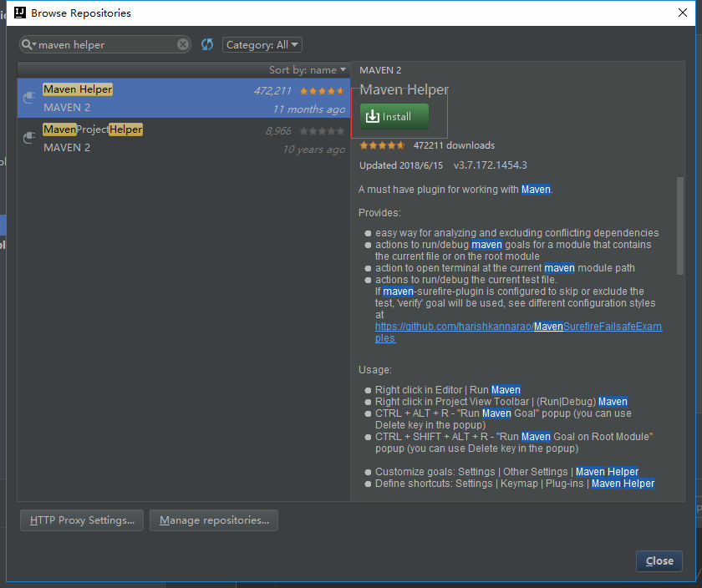Click 'A must have plugin for working with Maven' text
Viewport: 702px width, 588px height.
click(x=455, y=190)
